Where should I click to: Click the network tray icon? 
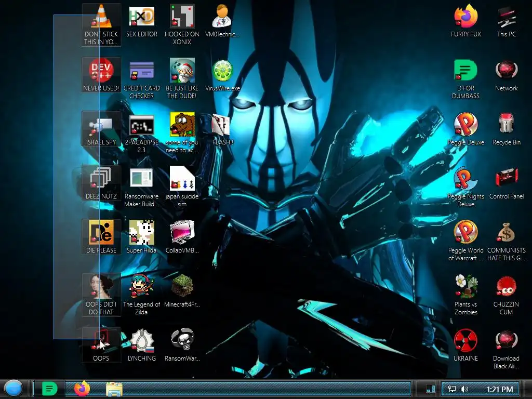(x=452, y=389)
